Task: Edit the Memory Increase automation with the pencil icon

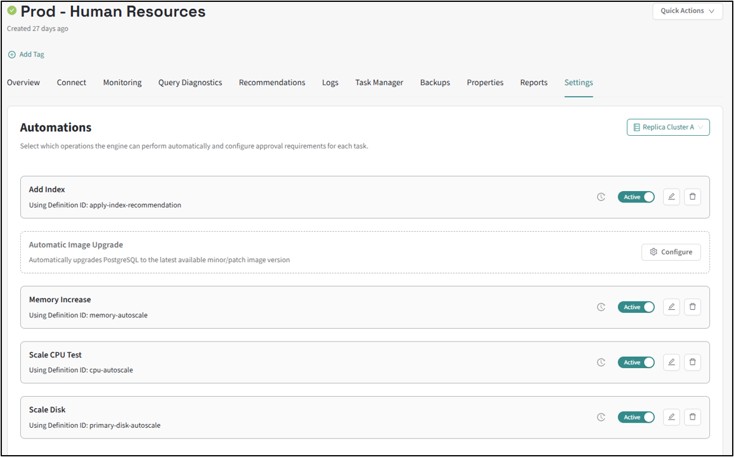Action: (671, 307)
